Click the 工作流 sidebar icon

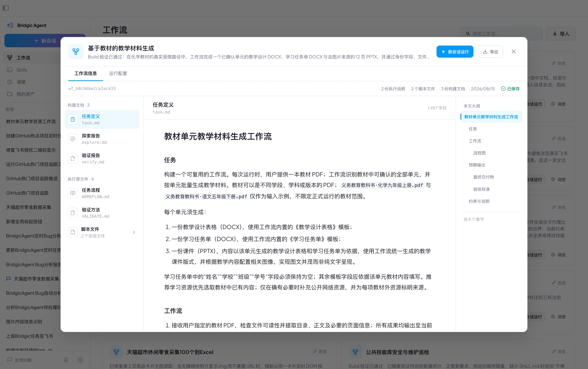click(10, 58)
